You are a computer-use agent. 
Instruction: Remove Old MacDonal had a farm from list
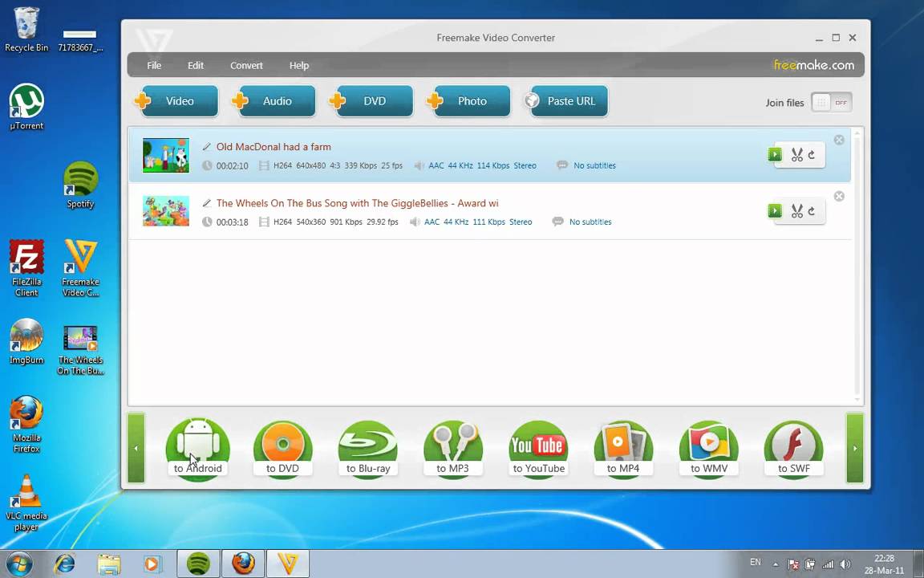[839, 140]
